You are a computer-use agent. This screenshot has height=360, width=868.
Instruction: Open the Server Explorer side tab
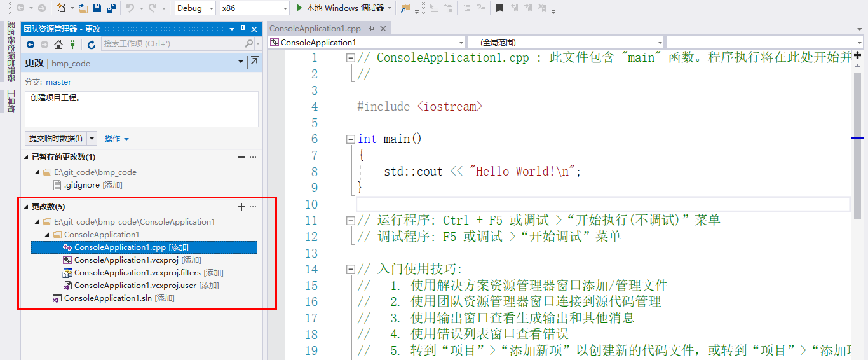click(10, 52)
